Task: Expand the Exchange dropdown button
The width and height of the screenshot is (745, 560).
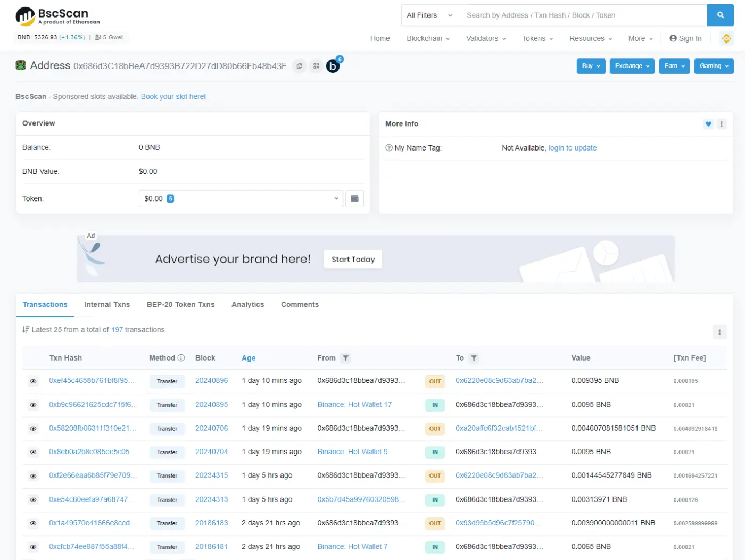Action: [632, 66]
